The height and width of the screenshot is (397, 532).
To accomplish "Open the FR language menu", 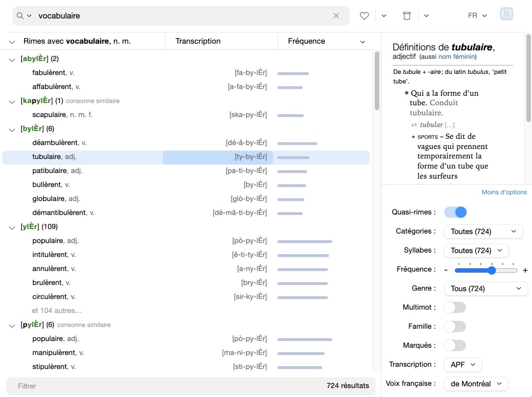I will pos(477,16).
